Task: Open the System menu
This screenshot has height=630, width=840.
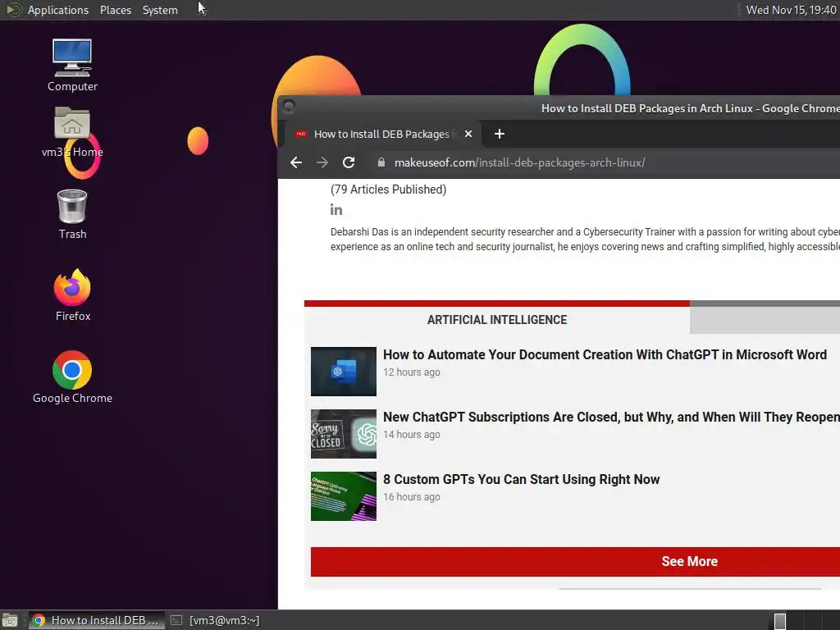Action: 160,10
